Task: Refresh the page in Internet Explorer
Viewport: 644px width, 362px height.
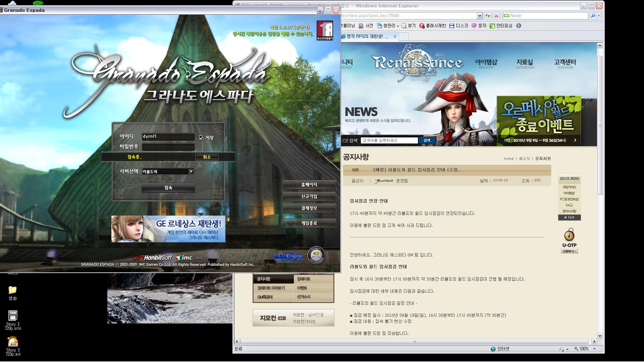Action: pyautogui.click(x=487, y=16)
